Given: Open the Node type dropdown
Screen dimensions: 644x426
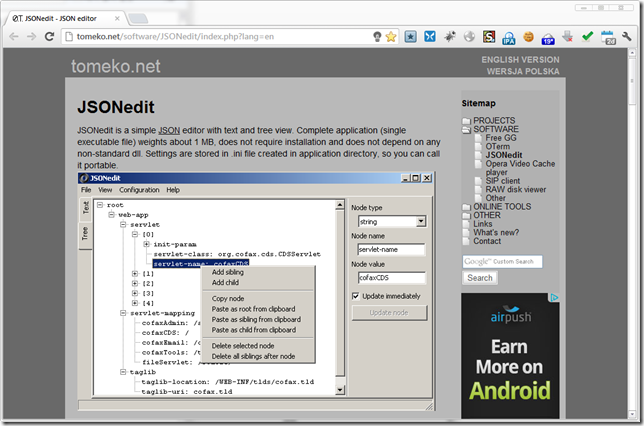Looking at the screenshot, I should pyautogui.click(x=421, y=222).
